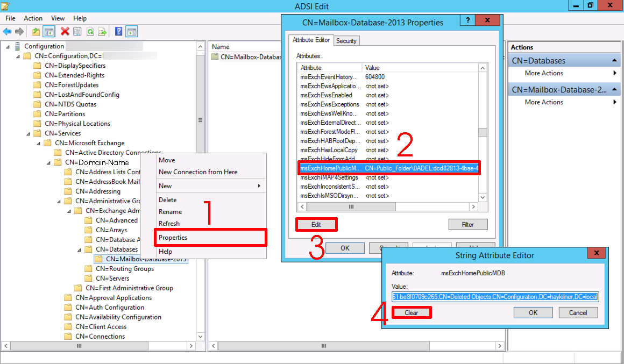This screenshot has width=624, height=364.
Task: Switch to the Attribute Editor tab
Action: [311, 40]
